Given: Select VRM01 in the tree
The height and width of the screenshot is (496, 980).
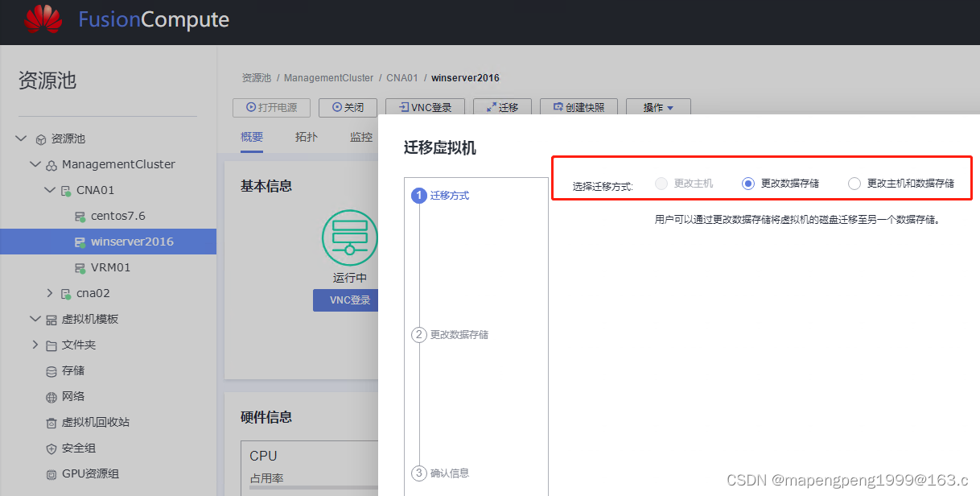Looking at the screenshot, I should pyautogui.click(x=109, y=267).
